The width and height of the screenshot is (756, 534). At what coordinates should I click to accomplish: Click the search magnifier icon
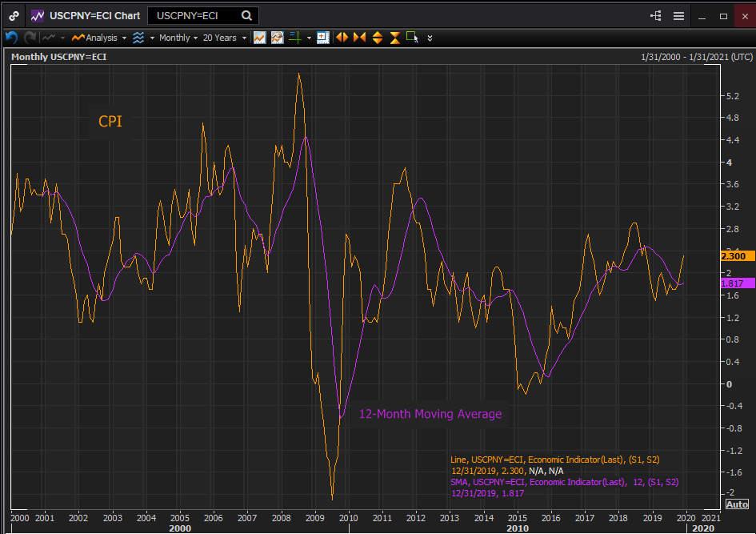click(x=246, y=15)
